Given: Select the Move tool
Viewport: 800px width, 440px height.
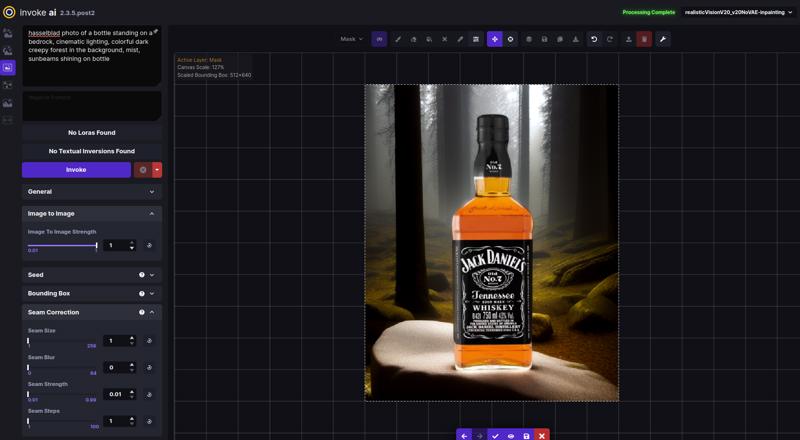Looking at the screenshot, I should 494,39.
